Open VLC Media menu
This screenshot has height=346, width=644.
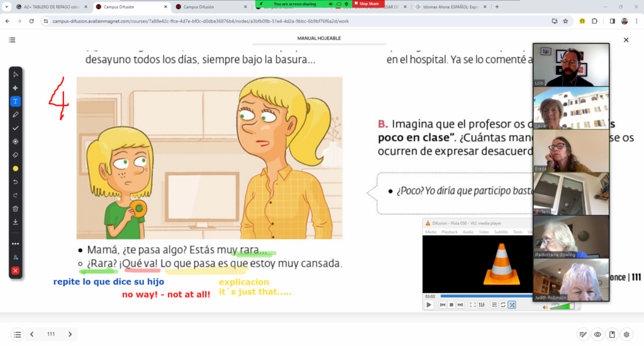(x=430, y=232)
